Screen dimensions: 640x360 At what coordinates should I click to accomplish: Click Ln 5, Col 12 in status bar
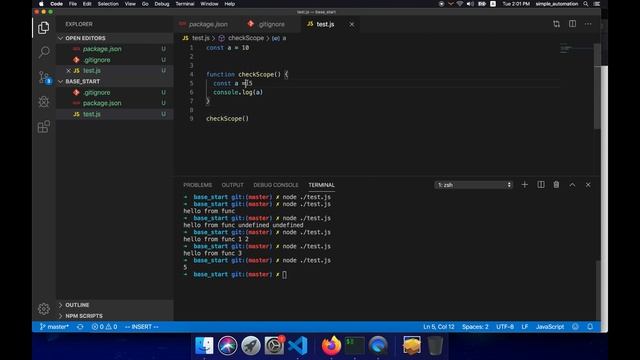coord(439,327)
